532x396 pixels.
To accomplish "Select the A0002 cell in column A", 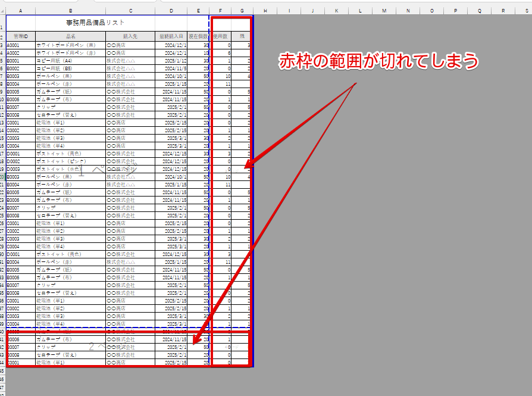I will pyautogui.click(x=21, y=52).
